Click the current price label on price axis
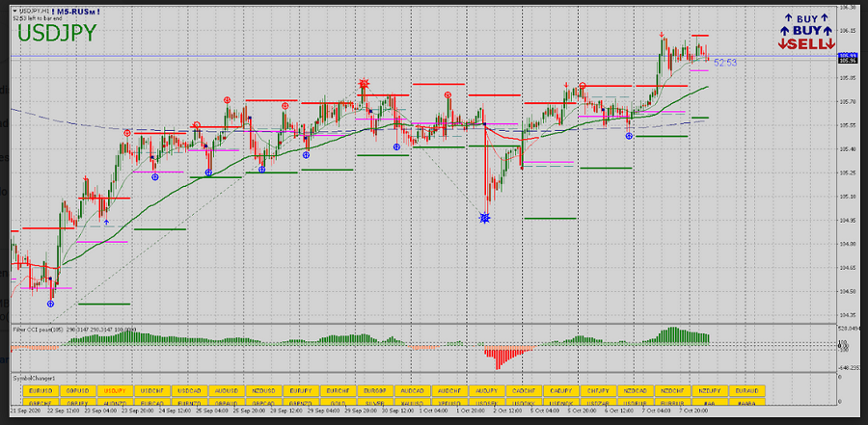This screenshot has width=868, height=425. click(x=849, y=58)
